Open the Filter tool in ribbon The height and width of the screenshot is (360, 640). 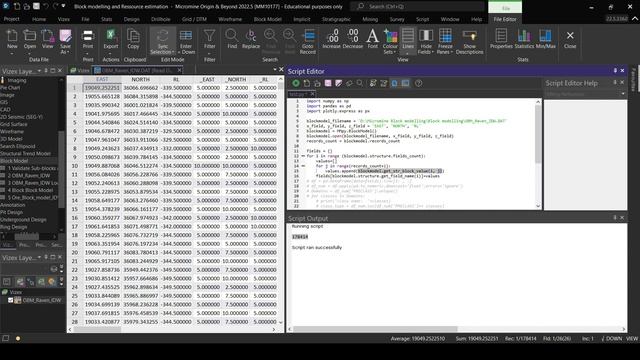click(209, 41)
